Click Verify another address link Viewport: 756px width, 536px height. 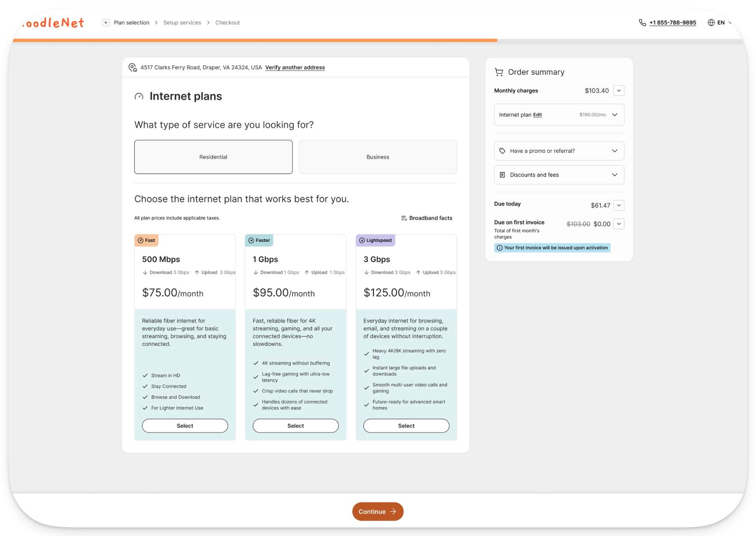295,68
